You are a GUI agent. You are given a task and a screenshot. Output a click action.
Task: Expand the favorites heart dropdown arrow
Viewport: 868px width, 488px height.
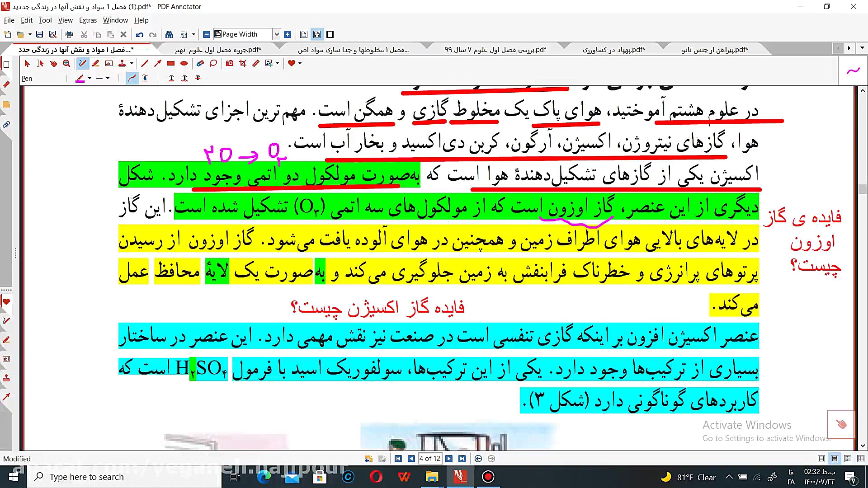click(300, 63)
